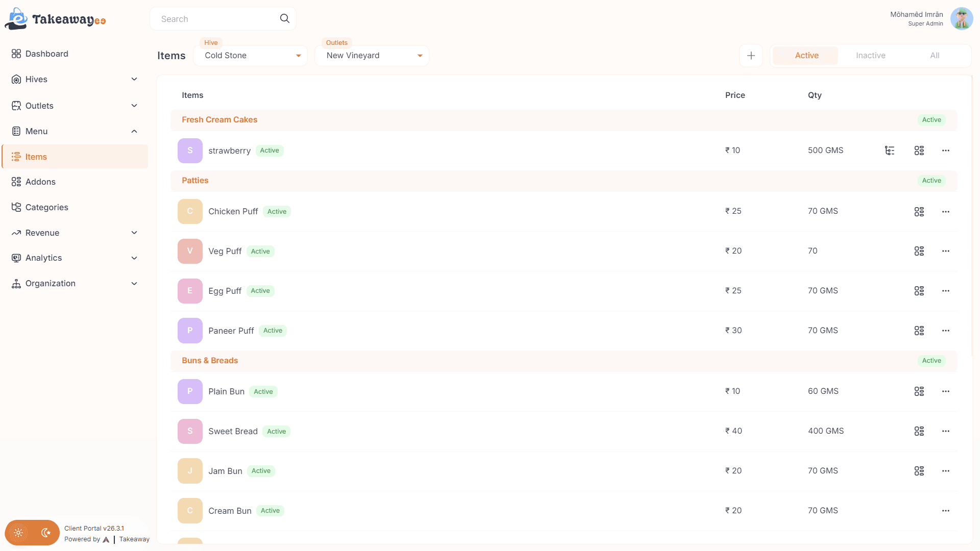Click Sweet Bread quantity 400 GMS
Screen dimensions: 980x551
pos(826,431)
